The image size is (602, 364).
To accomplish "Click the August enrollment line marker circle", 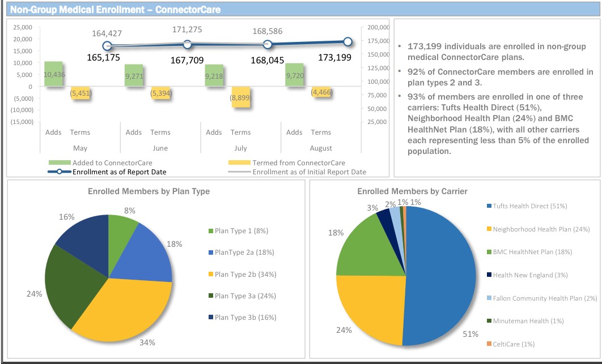I will [x=348, y=41].
